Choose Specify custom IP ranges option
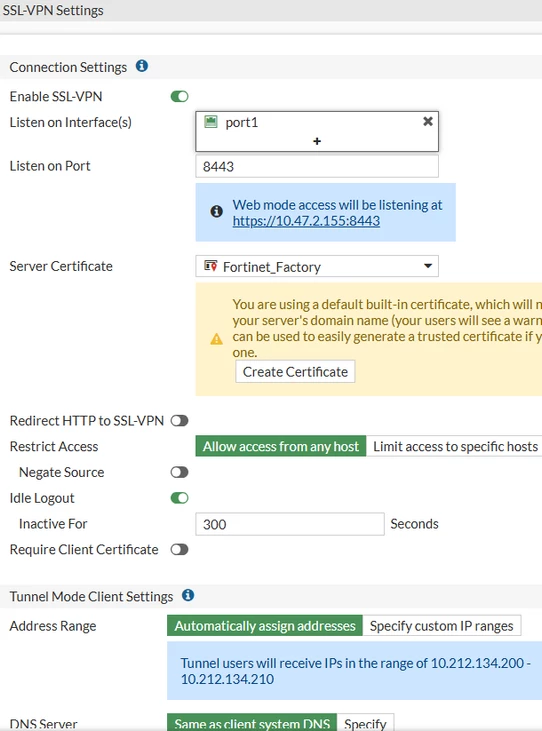Screen dimensions: 542x731 [x=441, y=626]
